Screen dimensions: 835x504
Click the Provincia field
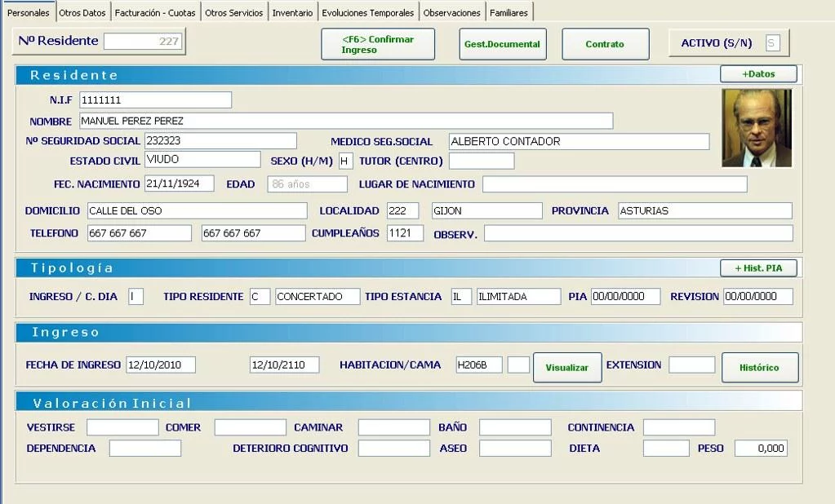point(705,210)
